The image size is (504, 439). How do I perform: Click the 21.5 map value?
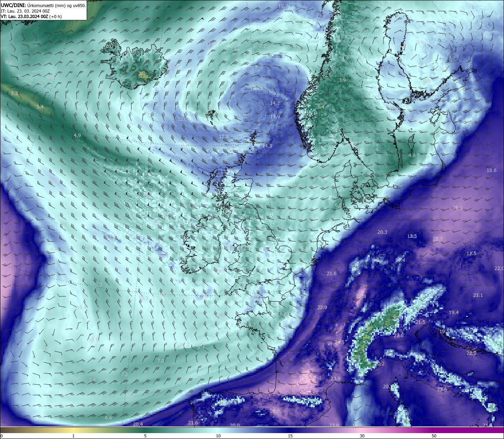[x=420, y=322]
